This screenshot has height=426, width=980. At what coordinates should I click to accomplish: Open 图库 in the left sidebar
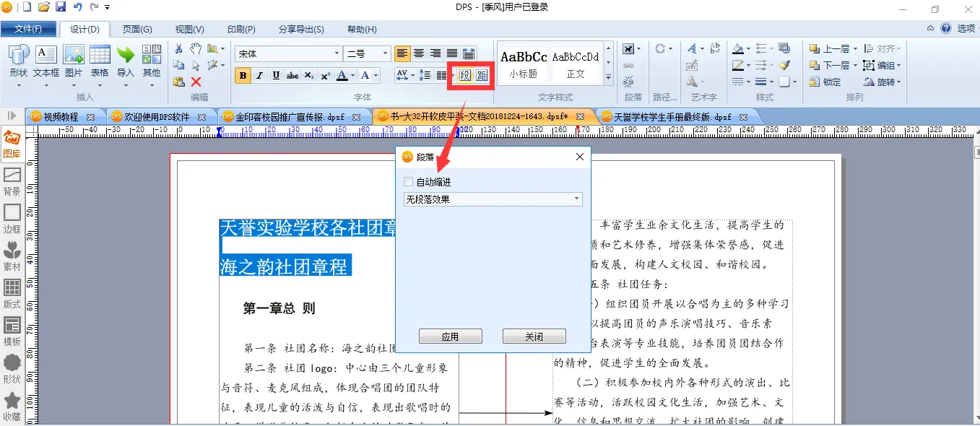[12, 144]
